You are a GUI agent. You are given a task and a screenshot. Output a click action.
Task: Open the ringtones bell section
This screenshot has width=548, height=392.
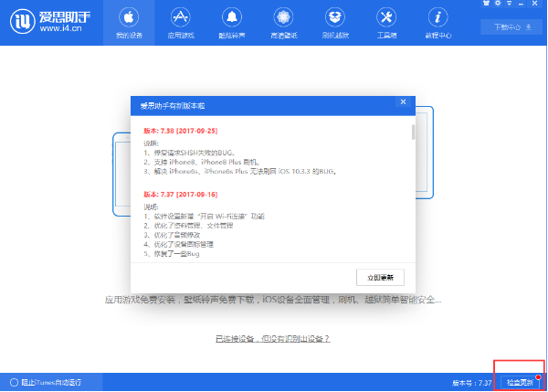[x=232, y=23]
